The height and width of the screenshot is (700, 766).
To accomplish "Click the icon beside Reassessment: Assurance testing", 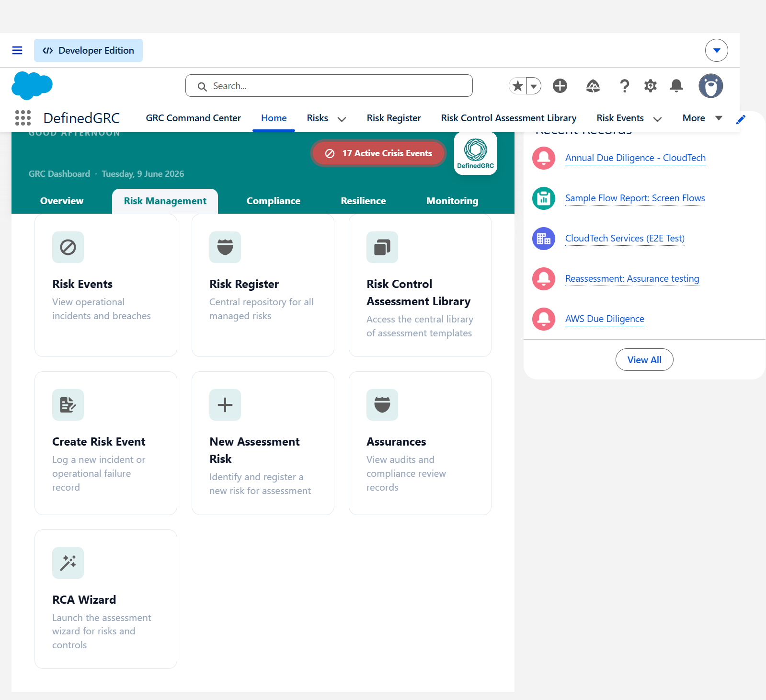I will (x=544, y=279).
